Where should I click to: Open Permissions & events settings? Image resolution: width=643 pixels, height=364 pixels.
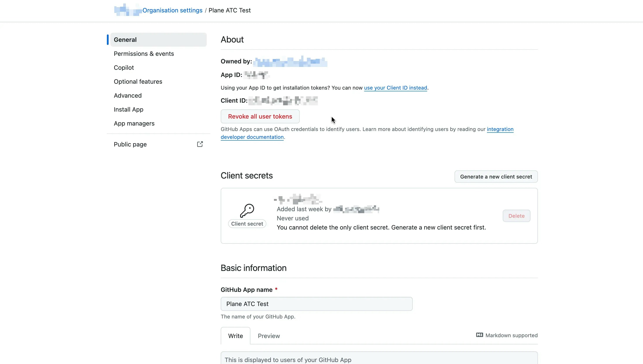coord(144,54)
